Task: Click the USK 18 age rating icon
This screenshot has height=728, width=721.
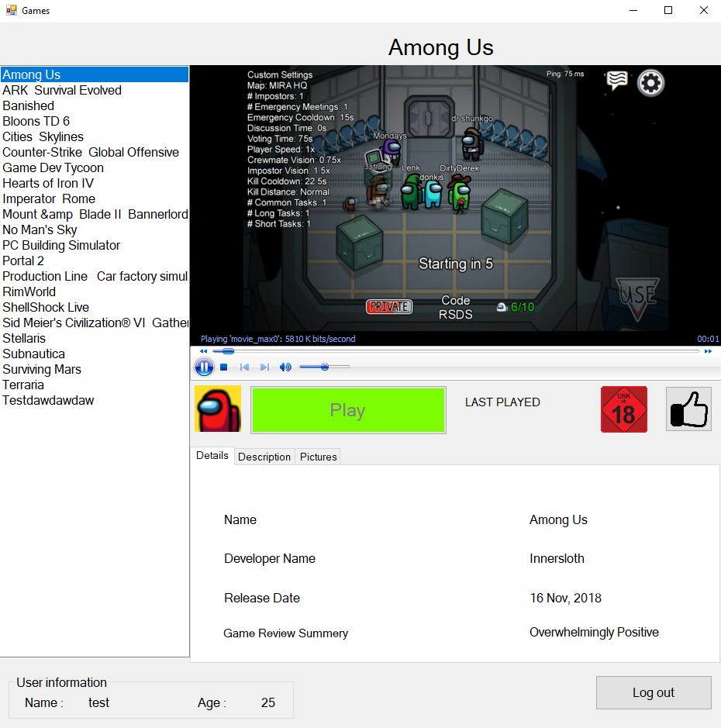Action: pos(624,409)
